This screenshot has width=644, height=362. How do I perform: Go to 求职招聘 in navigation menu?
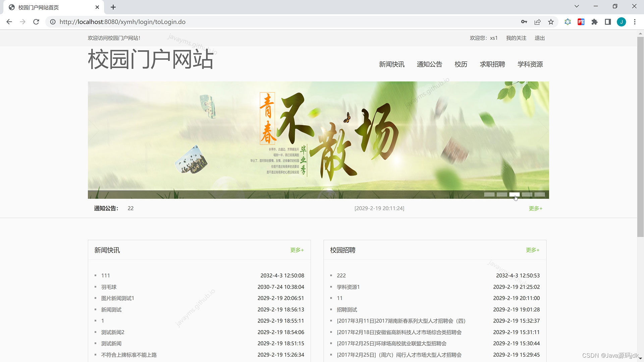point(492,64)
